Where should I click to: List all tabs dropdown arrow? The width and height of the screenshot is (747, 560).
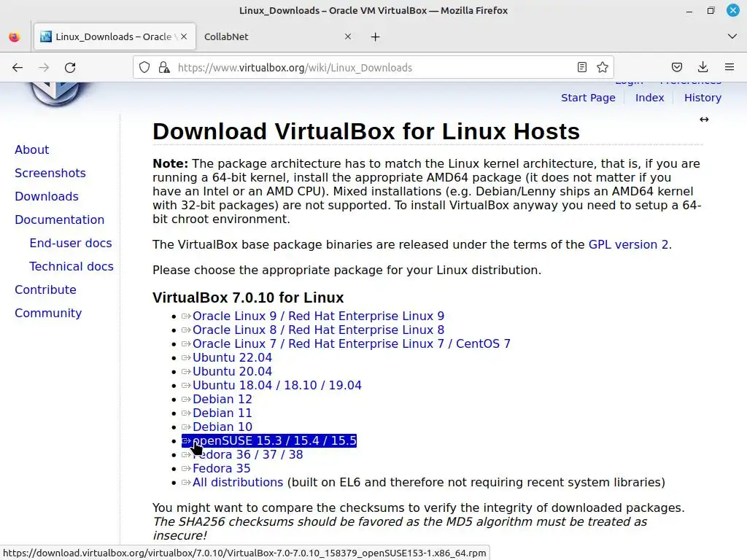coord(732,36)
